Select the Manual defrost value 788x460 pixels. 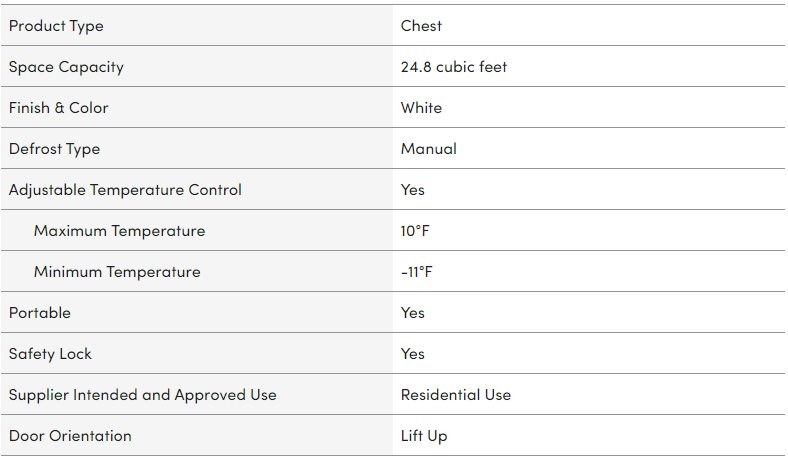428,149
